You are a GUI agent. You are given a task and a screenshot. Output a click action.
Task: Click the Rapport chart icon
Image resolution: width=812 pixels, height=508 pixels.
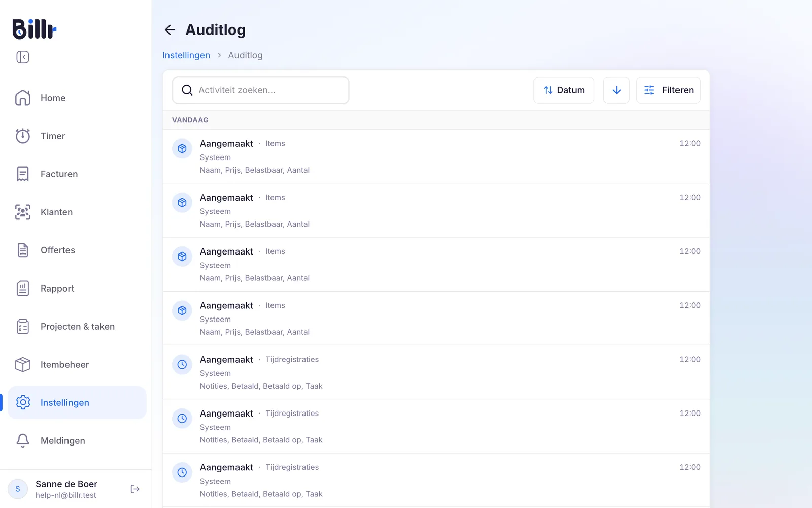pyautogui.click(x=23, y=289)
